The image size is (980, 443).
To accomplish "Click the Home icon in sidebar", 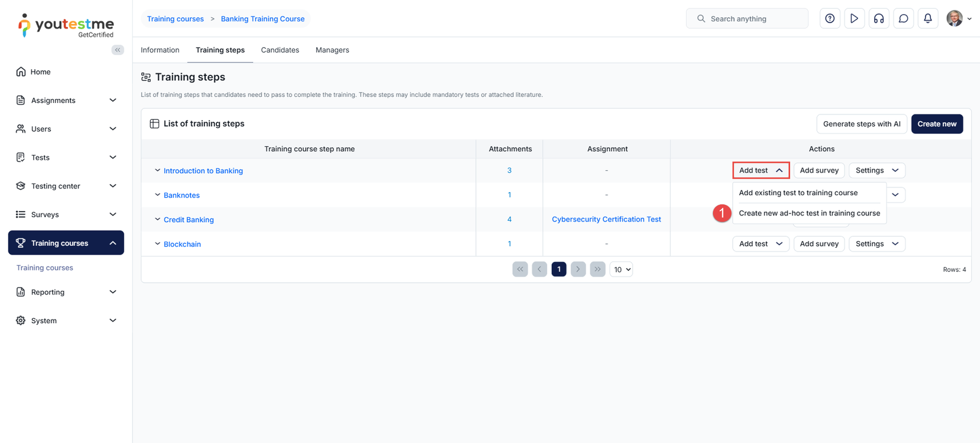I will [x=21, y=72].
